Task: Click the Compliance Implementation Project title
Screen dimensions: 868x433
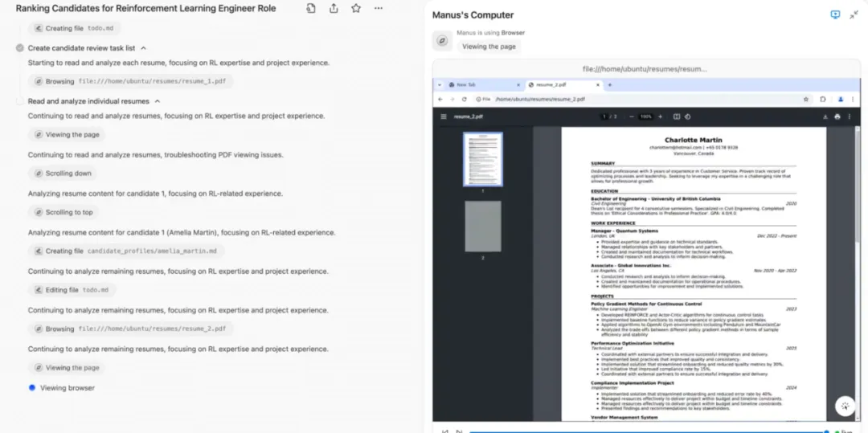Action: coord(633,382)
